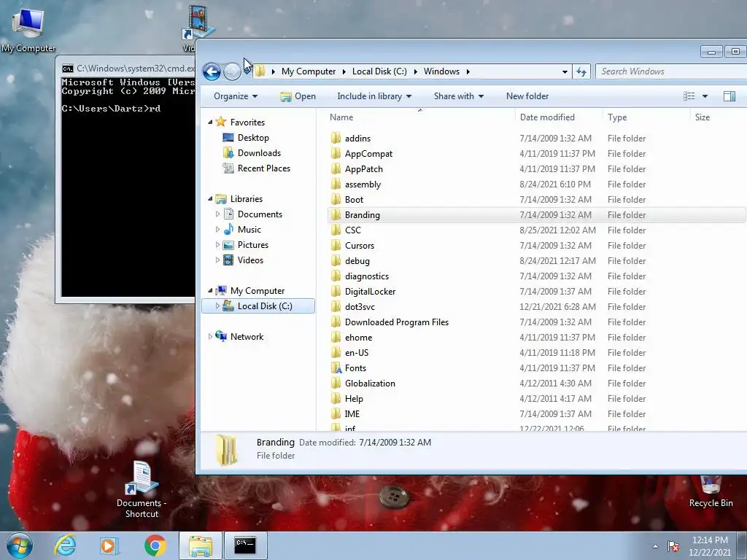Select the debug folder row
Image resolution: width=747 pixels, height=560 pixels.
(537, 261)
